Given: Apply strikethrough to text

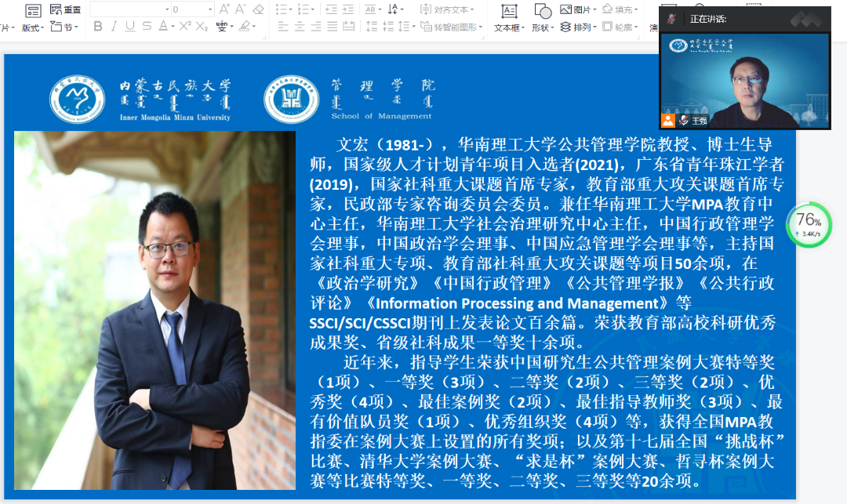Looking at the screenshot, I should coord(147,27).
